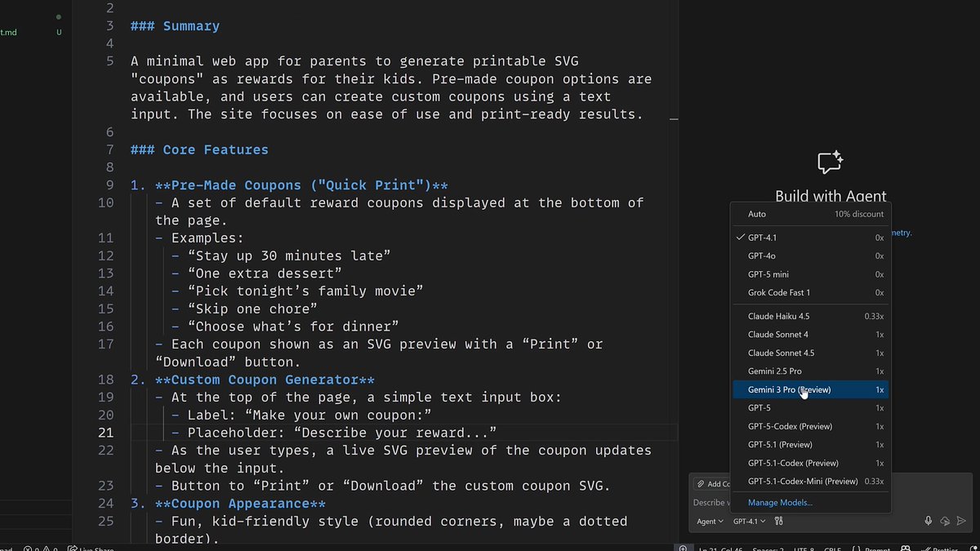The height and width of the screenshot is (551, 980).
Task: Click the "One extra dessert" line
Action: [256, 273]
